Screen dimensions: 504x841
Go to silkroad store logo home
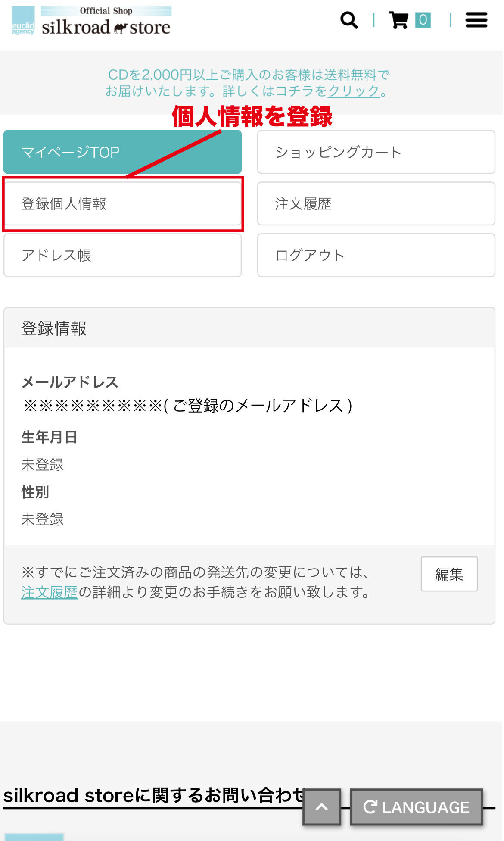pos(106,21)
